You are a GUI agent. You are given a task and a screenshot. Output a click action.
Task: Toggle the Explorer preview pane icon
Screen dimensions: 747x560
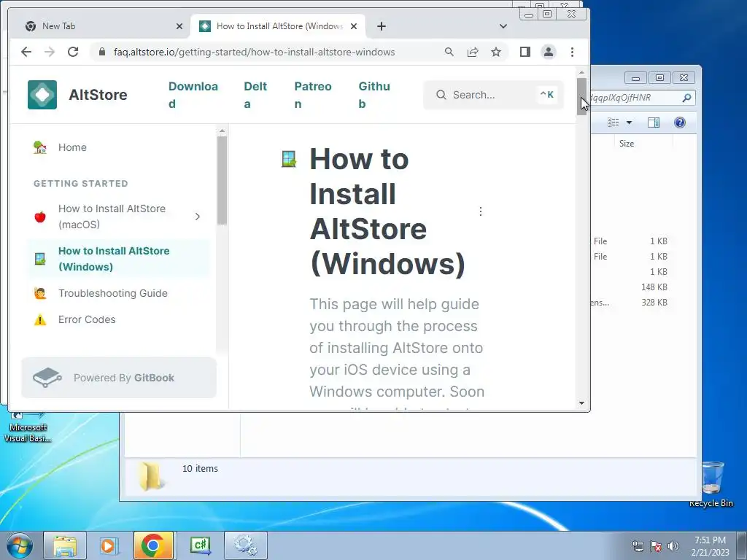point(654,122)
